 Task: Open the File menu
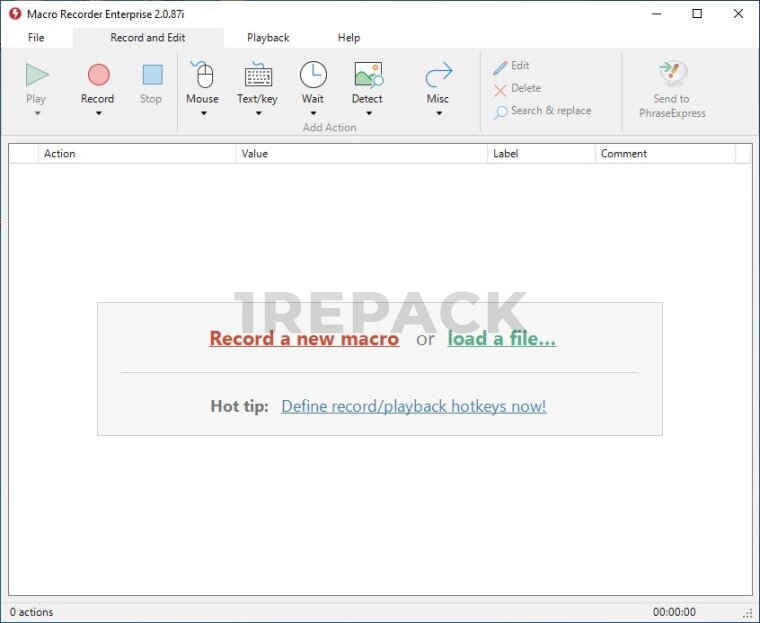tap(36, 38)
